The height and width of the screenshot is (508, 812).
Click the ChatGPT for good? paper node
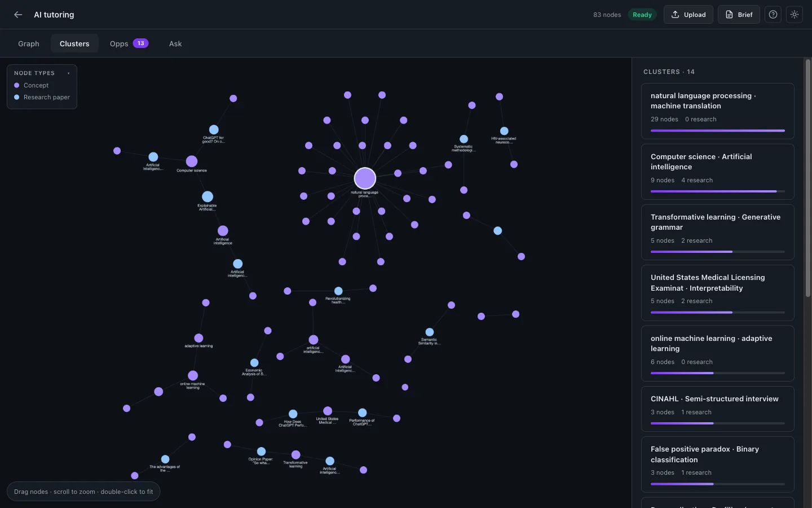[214, 130]
